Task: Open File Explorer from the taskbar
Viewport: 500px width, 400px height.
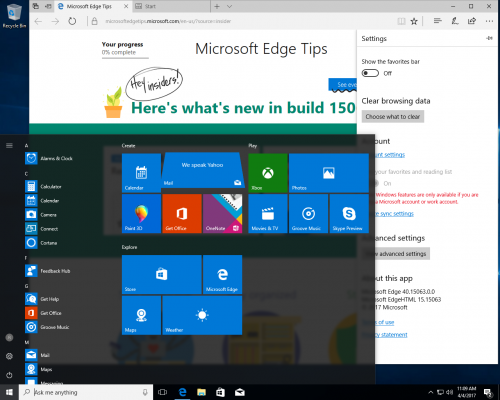Action: [x=201, y=392]
